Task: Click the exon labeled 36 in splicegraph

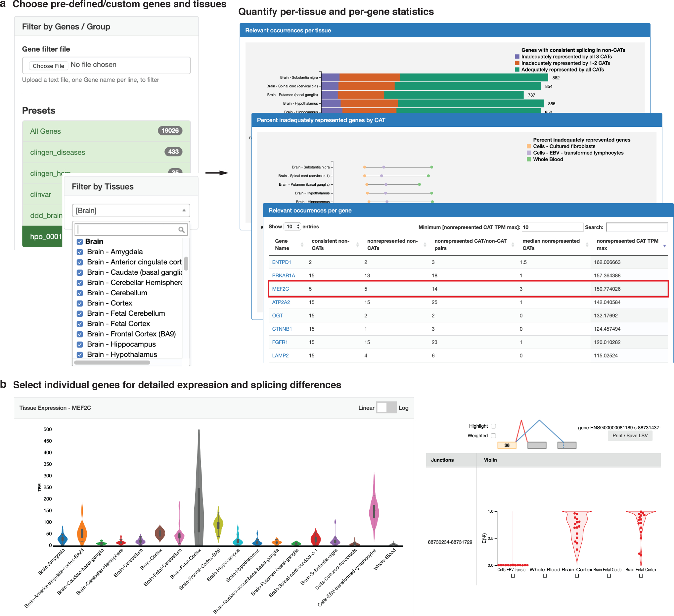Action: pyautogui.click(x=507, y=445)
